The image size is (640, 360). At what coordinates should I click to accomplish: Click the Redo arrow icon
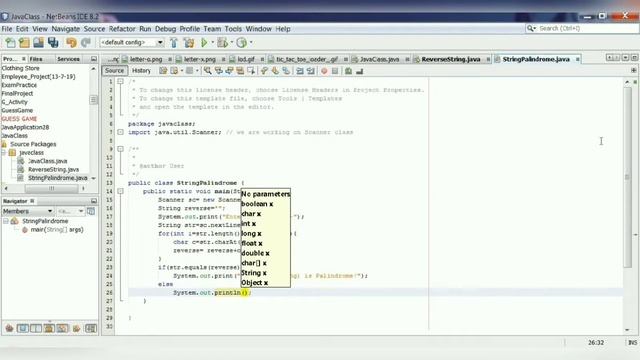pyautogui.click(x=86, y=42)
